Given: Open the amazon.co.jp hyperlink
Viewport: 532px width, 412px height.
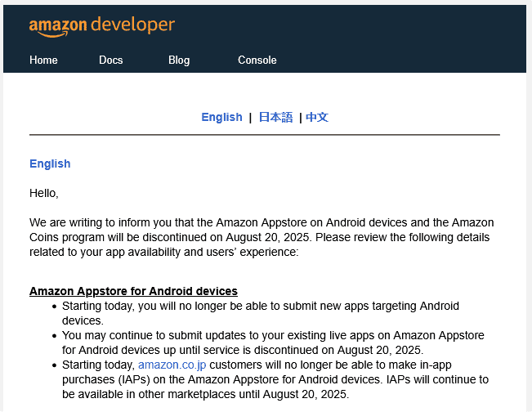Looking at the screenshot, I should 172,365.
